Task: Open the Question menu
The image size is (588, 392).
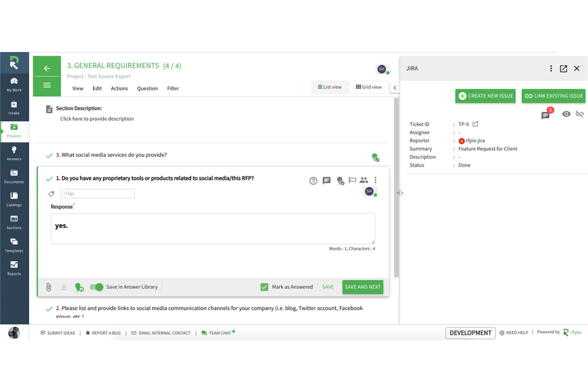Action: (x=147, y=89)
